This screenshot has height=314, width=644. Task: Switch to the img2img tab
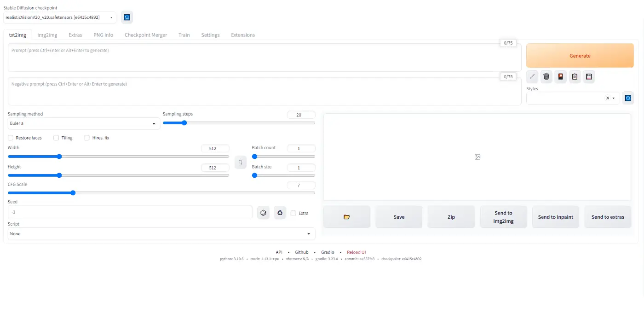pos(47,35)
